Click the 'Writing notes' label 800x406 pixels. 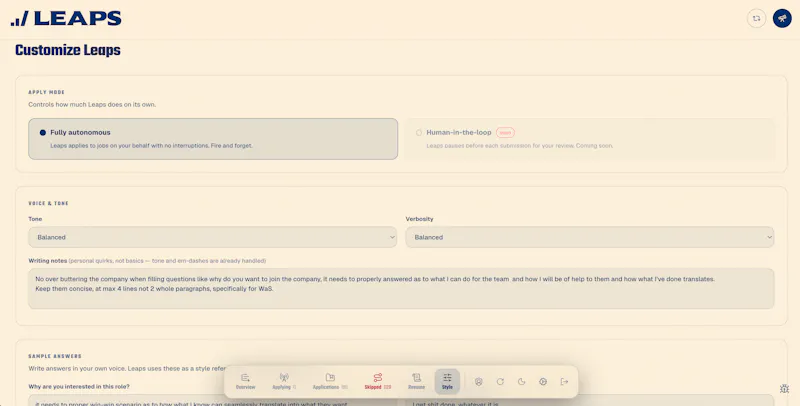47,261
